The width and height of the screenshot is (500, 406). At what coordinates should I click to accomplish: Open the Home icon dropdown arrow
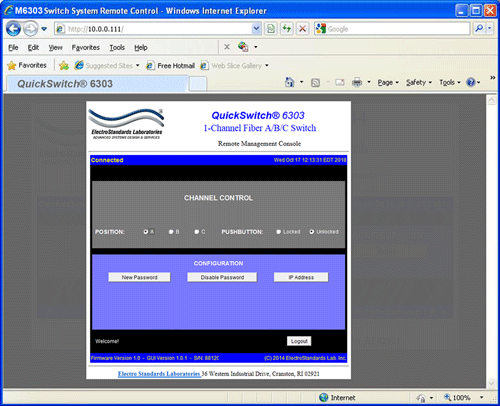point(302,82)
